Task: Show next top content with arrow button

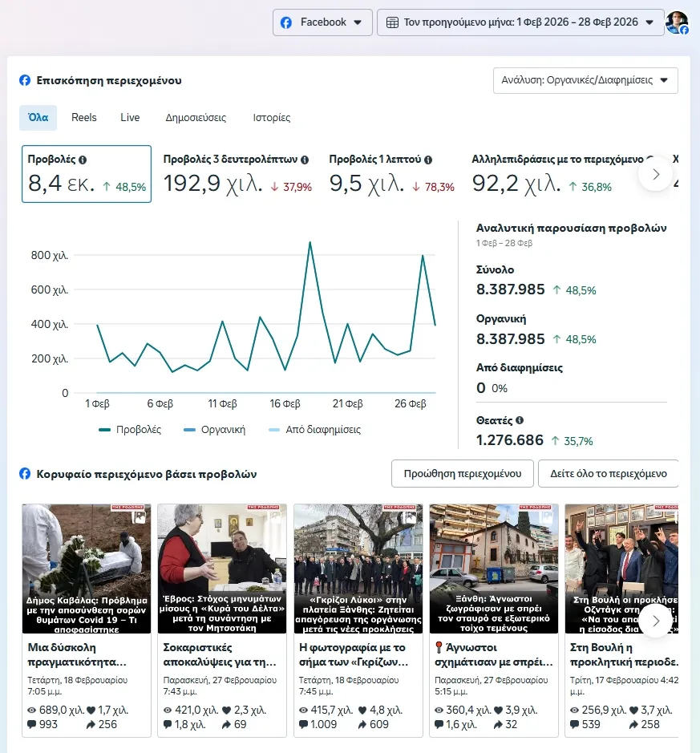Action: point(655,621)
